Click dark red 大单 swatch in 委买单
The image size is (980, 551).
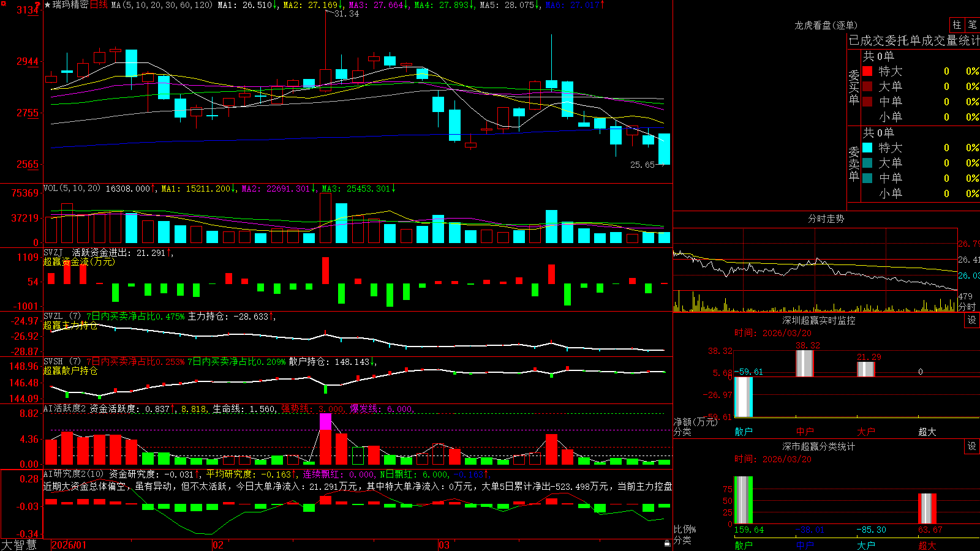[867, 86]
